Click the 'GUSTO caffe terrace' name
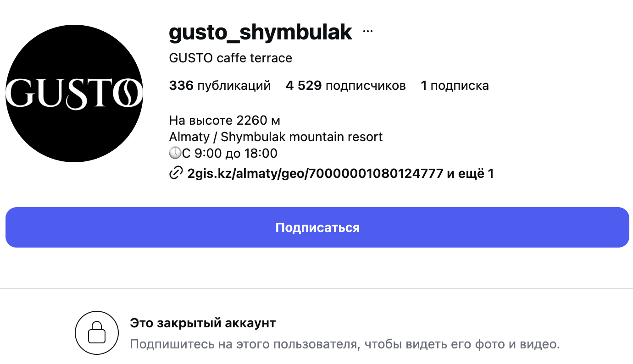The height and width of the screenshot is (364, 633). (230, 58)
